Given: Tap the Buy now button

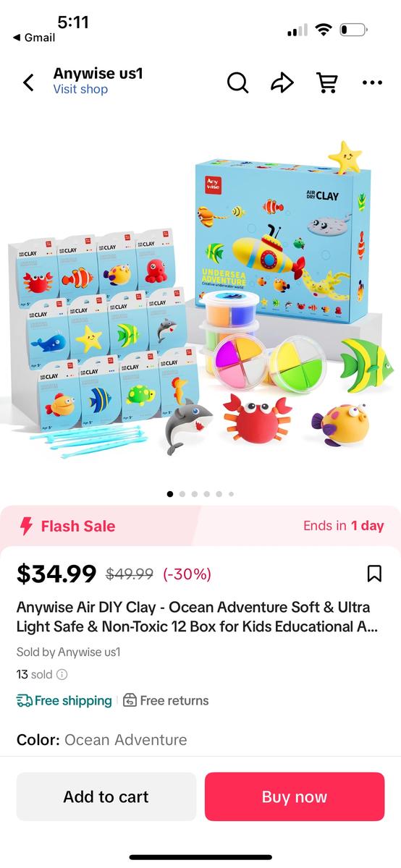Looking at the screenshot, I should coord(295,796).
